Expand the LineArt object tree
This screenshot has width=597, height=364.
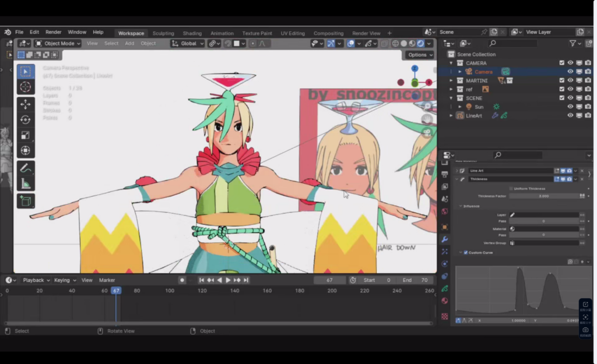[x=451, y=115]
